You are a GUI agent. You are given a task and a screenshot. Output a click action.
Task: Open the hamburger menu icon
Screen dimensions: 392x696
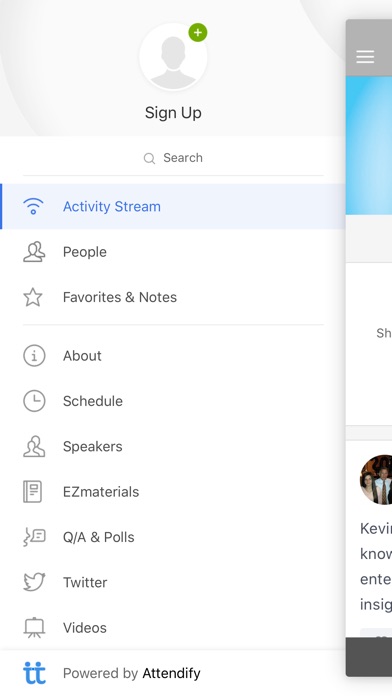click(x=365, y=57)
